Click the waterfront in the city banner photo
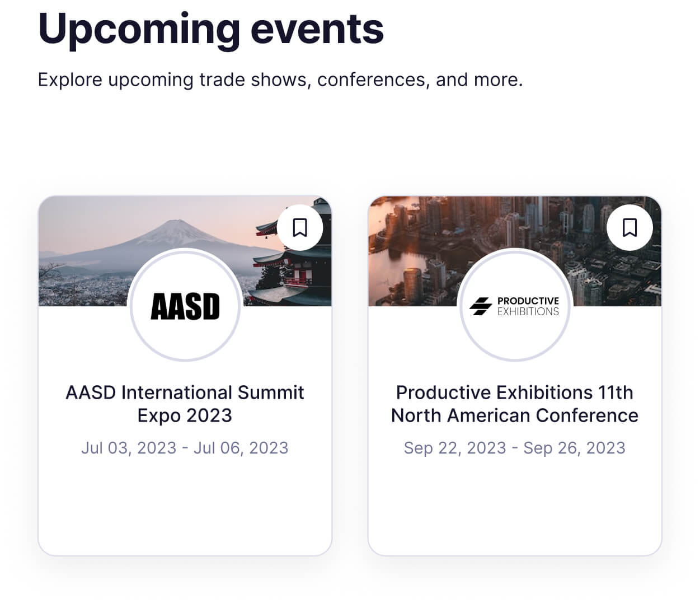The height and width of the screenshot is (603, 700). coord(392,246)
